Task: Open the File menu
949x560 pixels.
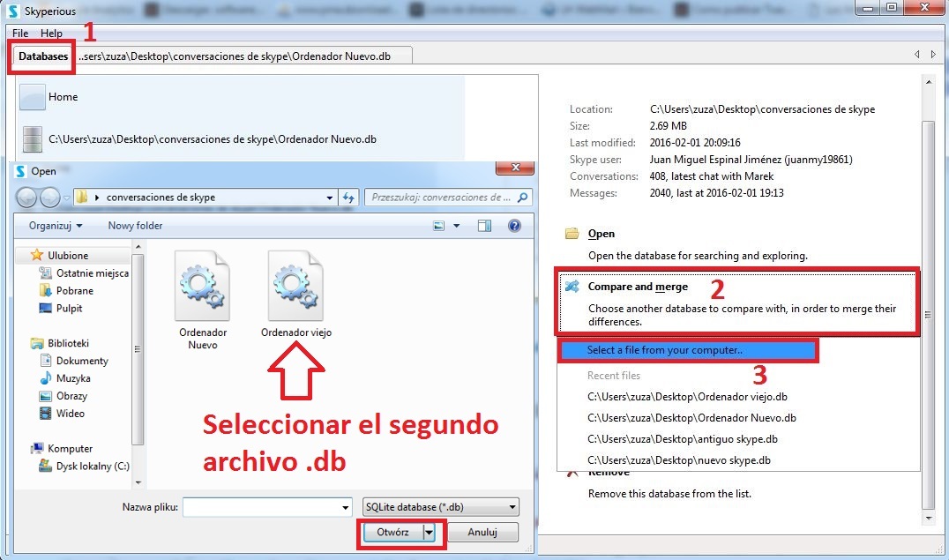Action: (x=20, y=34)
